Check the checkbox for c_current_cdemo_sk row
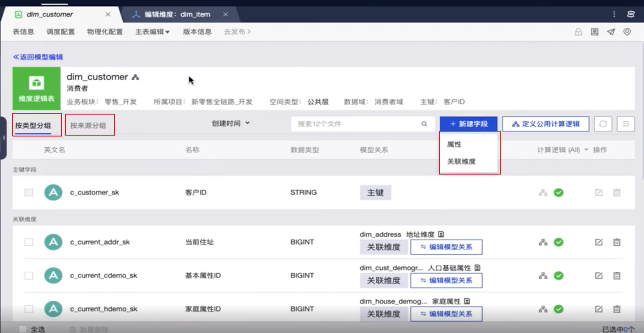The image size is (644, 333). click(29, 275)
